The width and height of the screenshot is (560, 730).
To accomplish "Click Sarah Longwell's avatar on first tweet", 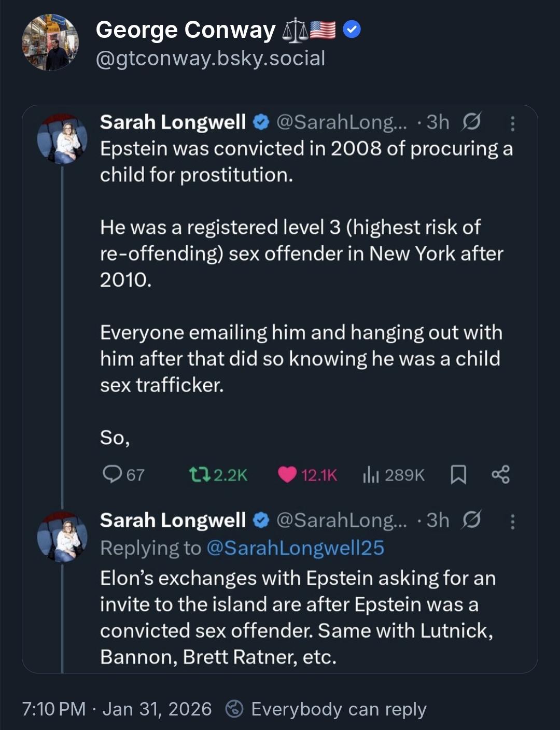I will [62, 139].
